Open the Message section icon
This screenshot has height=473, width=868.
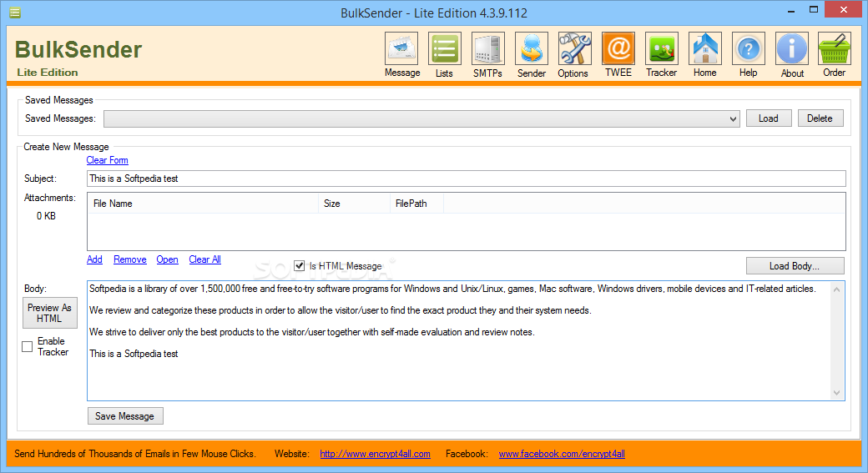point(401,48)
